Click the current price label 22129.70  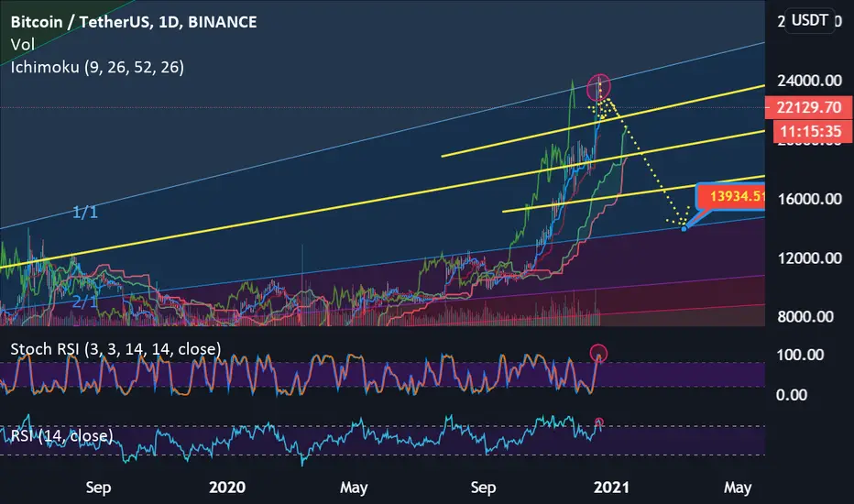tap(809, 107)
